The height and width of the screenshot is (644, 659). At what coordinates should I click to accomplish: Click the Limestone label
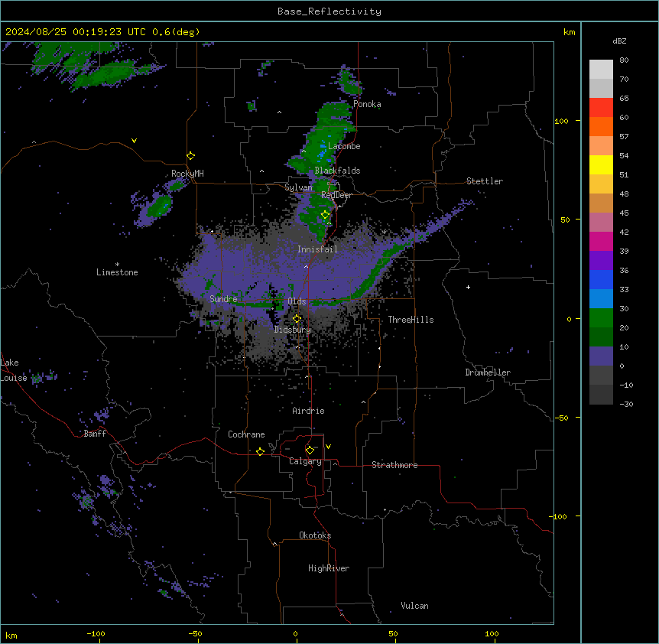click(x=117, y=272)
